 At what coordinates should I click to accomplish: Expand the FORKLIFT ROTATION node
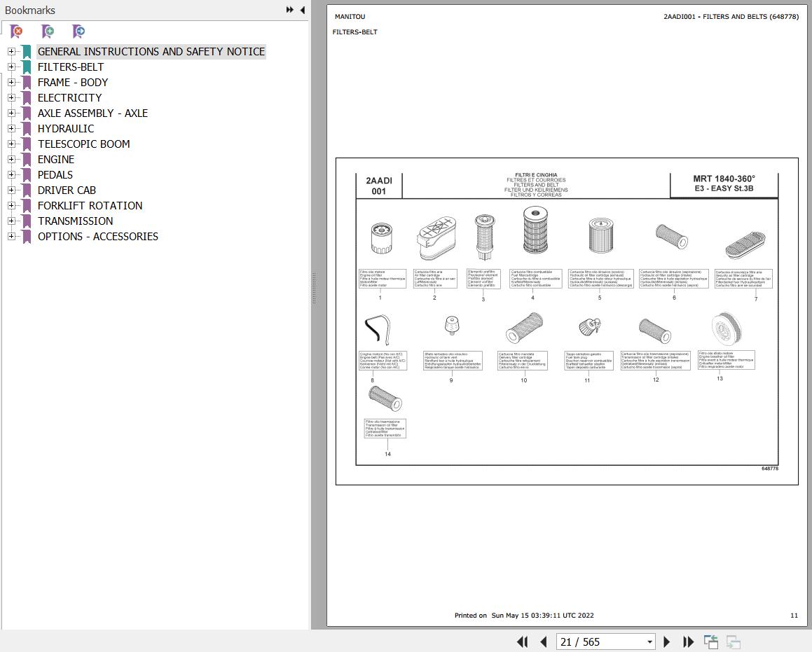click(11, 205)
